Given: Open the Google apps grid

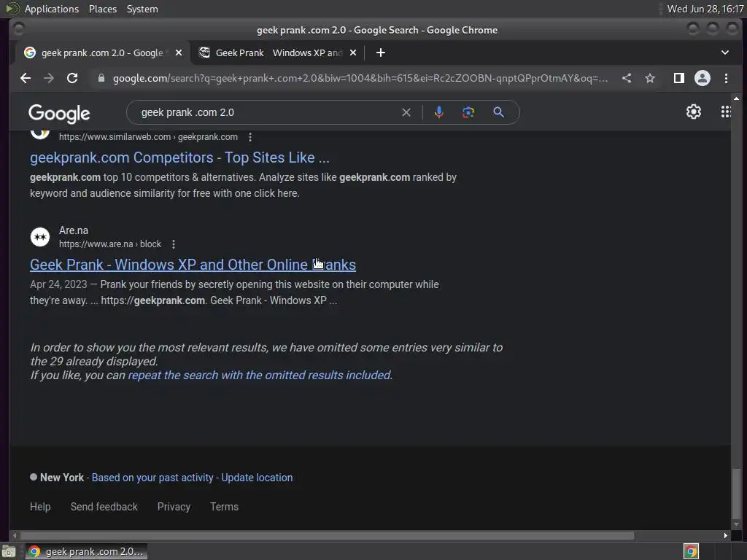Looking at the screenshot, I should 726,112.
